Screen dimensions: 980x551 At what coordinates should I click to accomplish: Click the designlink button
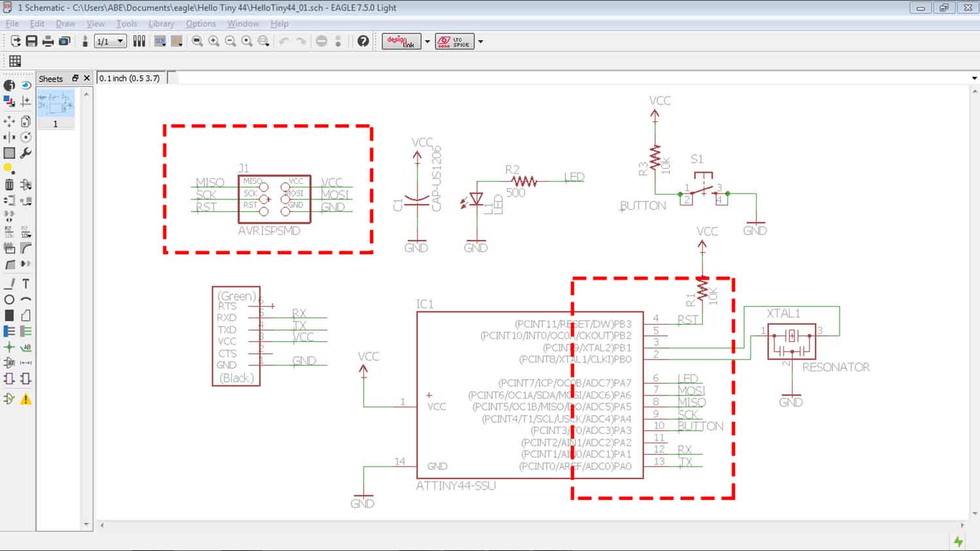pyautogui.click(x=401, y=41)
